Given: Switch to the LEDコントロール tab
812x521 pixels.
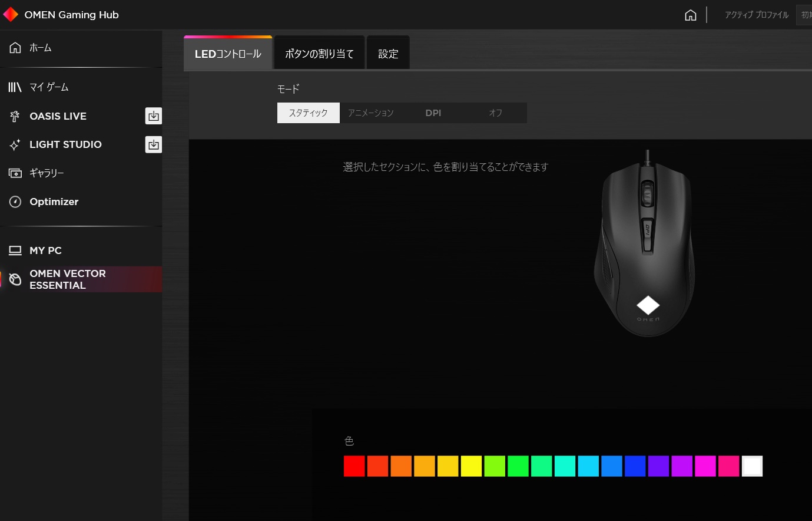Looking at the screenshot, I should (x=228, y=54).
